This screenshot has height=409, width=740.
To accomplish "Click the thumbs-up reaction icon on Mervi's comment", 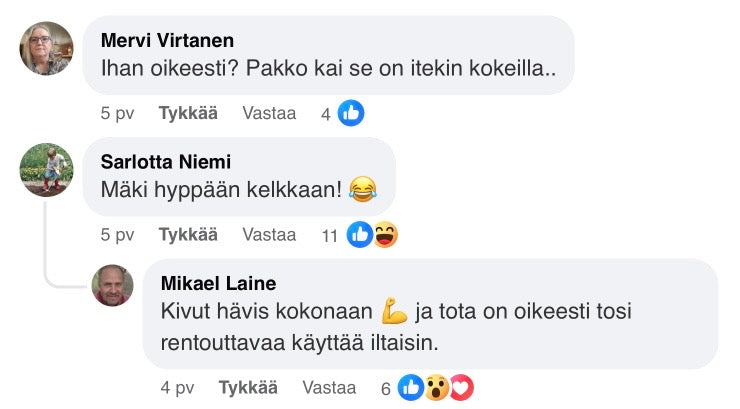I will coord(351,114).
